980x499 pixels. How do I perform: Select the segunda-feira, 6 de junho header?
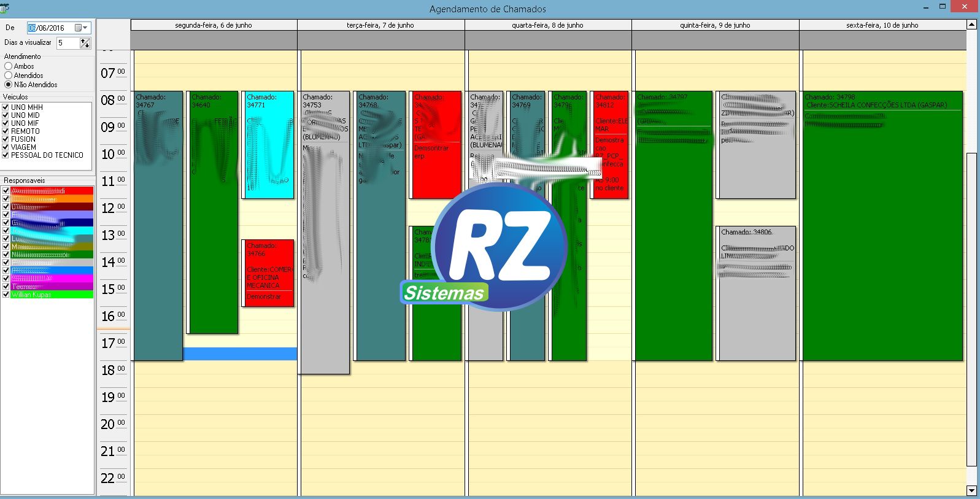214,25
